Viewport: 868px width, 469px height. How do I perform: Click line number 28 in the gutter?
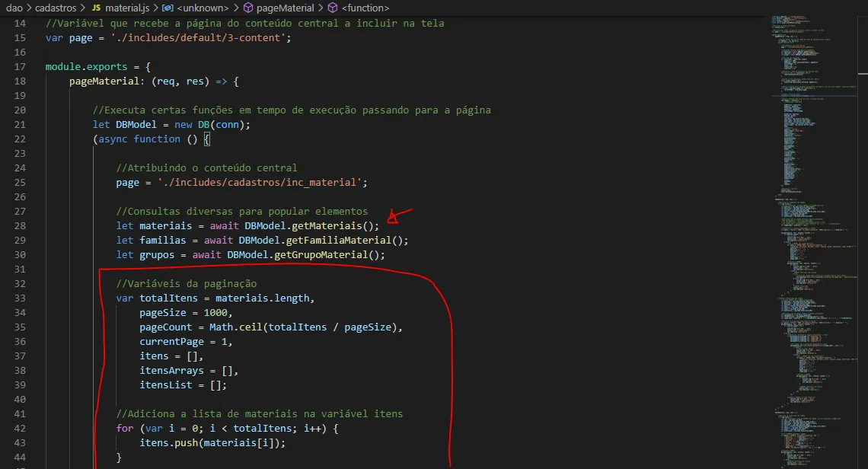click(21, 226)
